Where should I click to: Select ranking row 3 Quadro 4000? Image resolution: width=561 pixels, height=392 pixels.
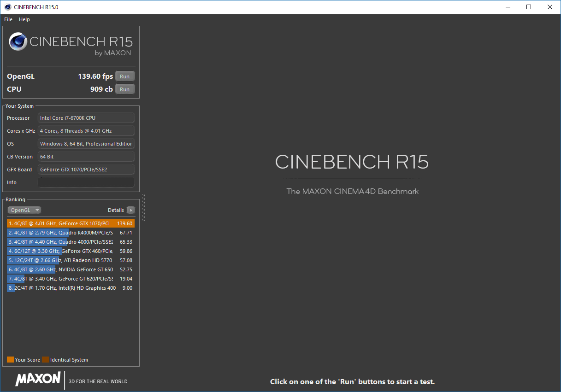click(71, 242)
